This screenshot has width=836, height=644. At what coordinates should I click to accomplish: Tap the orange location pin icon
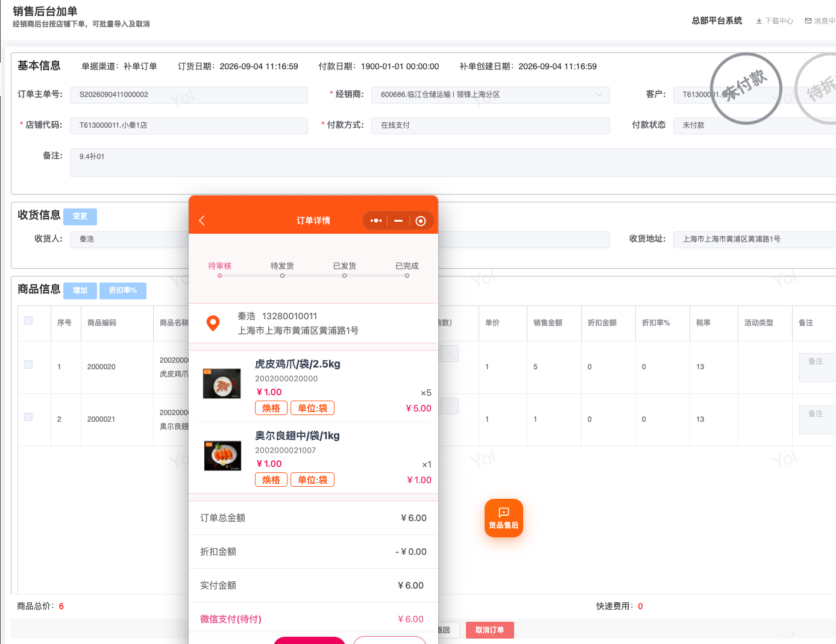point(213,324)
